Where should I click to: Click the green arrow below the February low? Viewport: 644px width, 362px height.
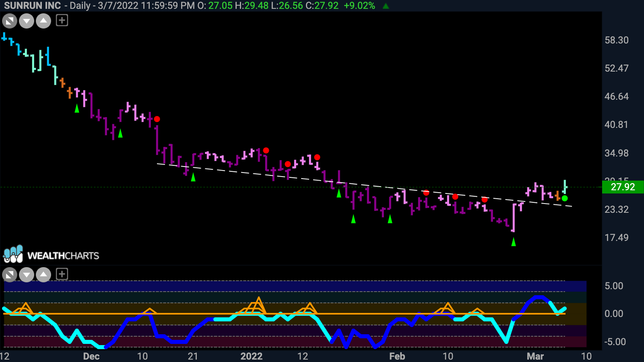tap(513, 242)
